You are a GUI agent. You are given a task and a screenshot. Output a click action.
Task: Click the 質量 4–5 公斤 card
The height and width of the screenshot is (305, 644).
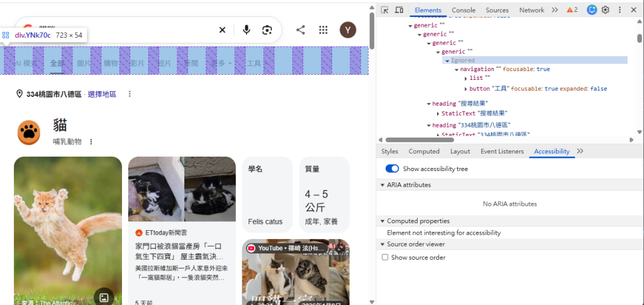point(324,194)
